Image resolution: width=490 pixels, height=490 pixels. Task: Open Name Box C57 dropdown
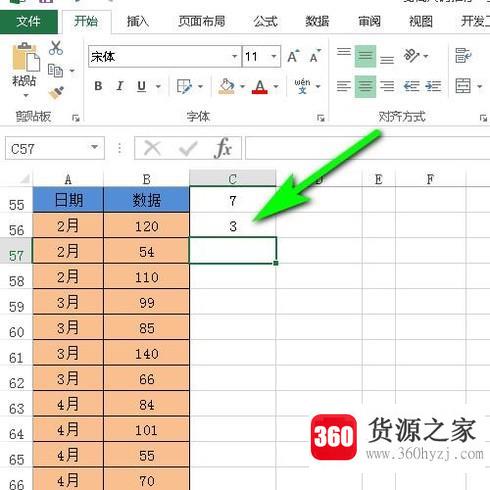(x=95, y=147)
